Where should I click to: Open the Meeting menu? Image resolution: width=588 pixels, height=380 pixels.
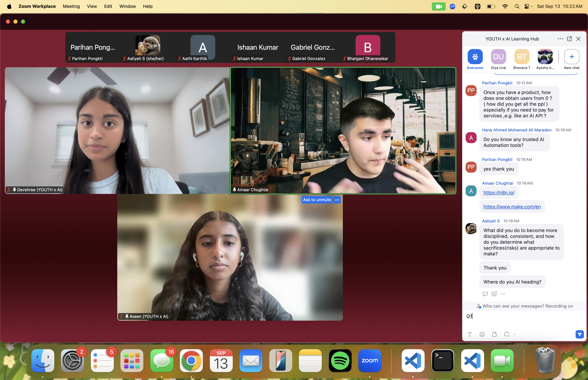click(71, 6)
